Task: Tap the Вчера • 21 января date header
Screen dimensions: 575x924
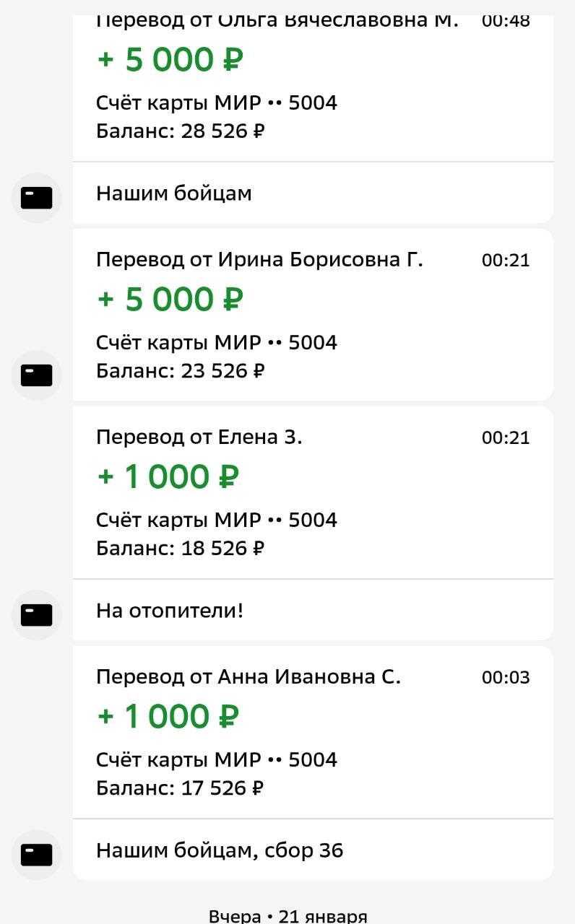Action: (x=287, y=915)
